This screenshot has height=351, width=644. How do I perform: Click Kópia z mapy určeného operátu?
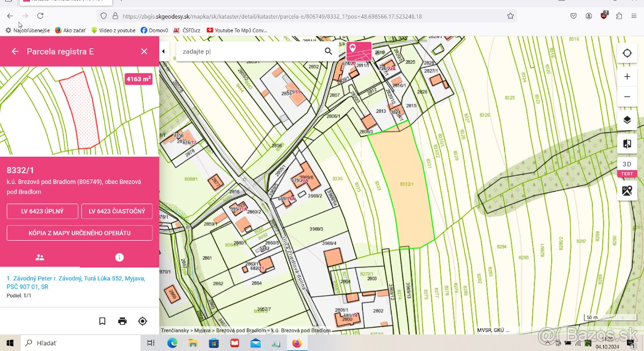[79, 233]
